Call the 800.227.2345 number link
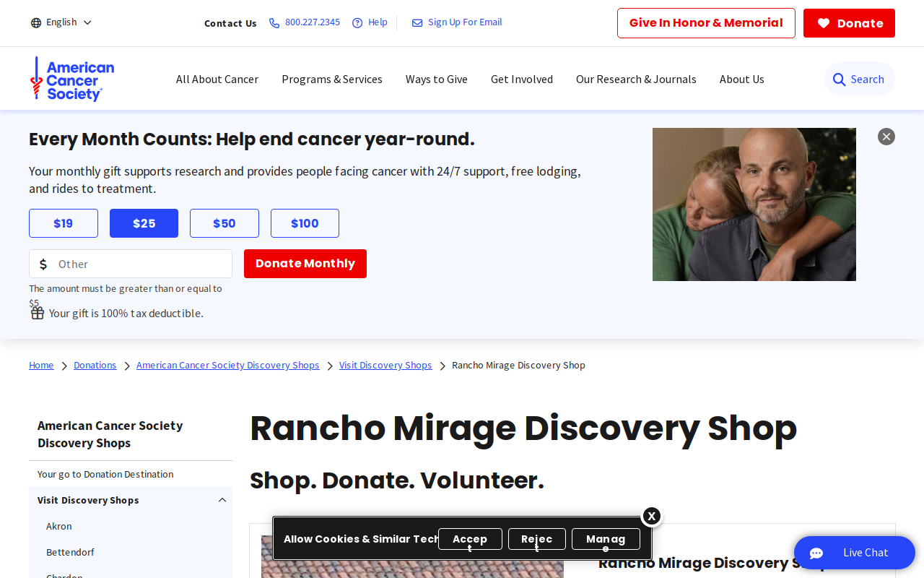The image size is (924, 578). point(312,22)
